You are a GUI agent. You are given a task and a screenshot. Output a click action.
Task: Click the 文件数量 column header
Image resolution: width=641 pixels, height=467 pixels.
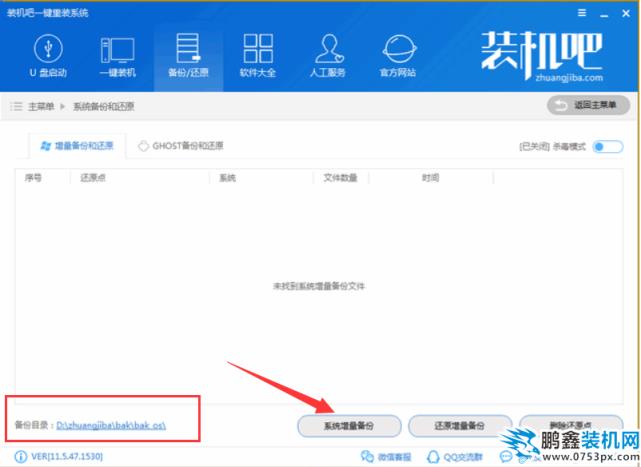[340, 178]
